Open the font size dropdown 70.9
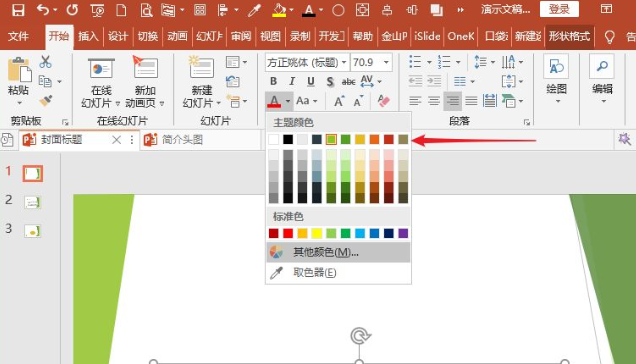The image size is (636, 364). coord(386,62)
